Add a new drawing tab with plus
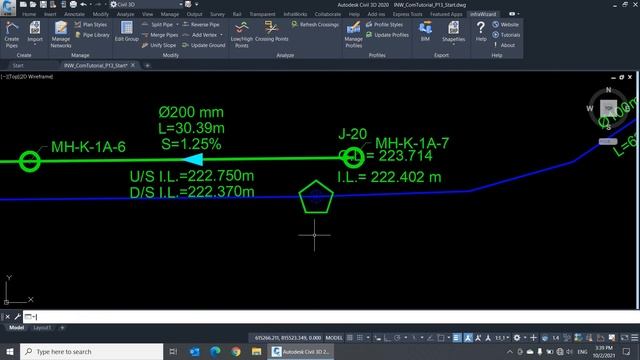Screen dimensions: 640x360 (147, 65)
